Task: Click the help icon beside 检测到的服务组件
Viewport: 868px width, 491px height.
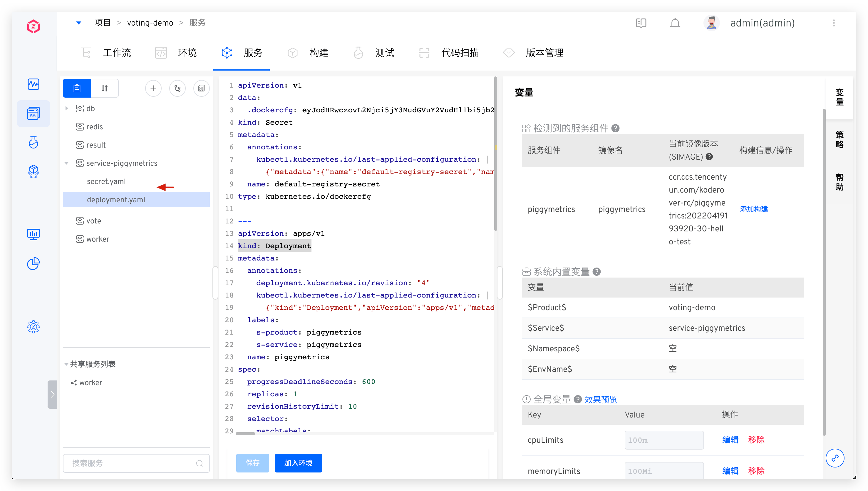Action: tap(615, 128)
